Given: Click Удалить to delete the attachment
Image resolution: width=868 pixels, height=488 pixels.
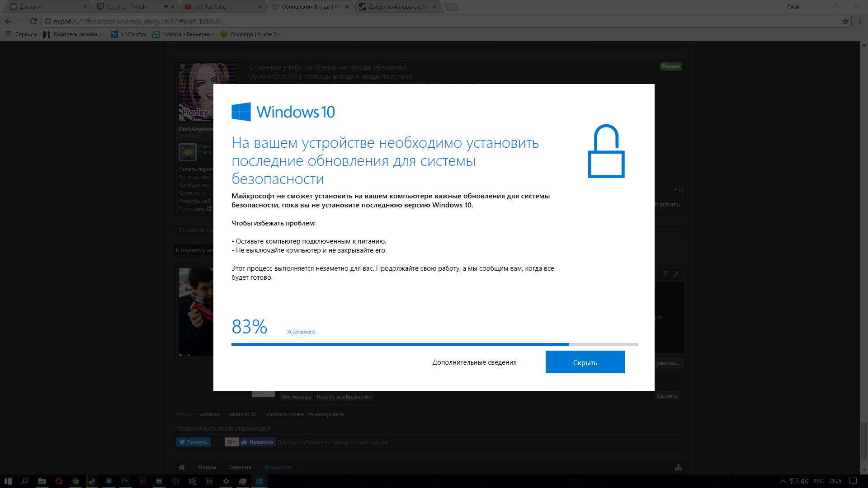Looking at the screenshot, I should coord(667,396).
